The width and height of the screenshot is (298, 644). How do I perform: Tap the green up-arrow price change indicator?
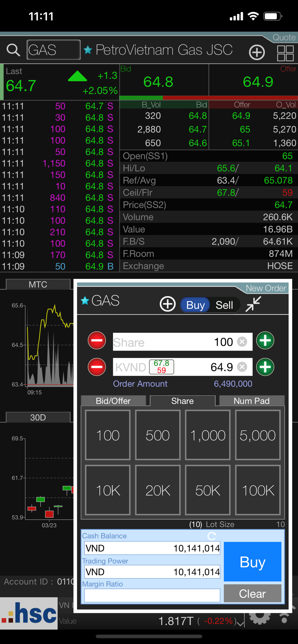point(77,76)
